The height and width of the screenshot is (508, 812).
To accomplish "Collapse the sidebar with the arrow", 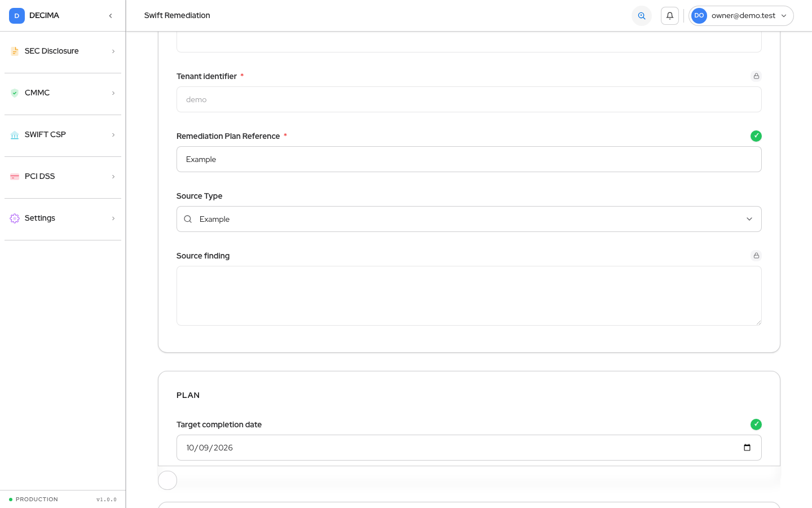I will tap(111, 16).
